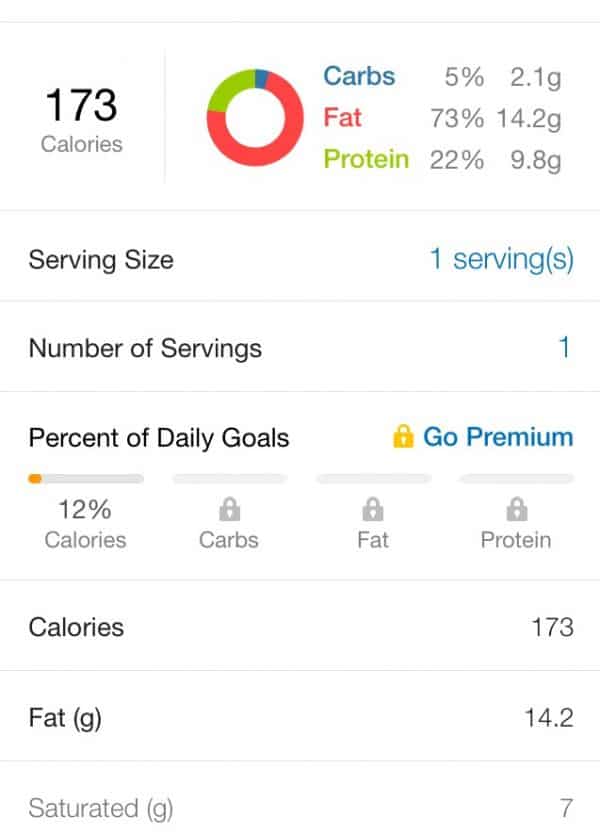Open the 1 serving(s) size selector
The image size is (600, 834).
pos(501,260)
